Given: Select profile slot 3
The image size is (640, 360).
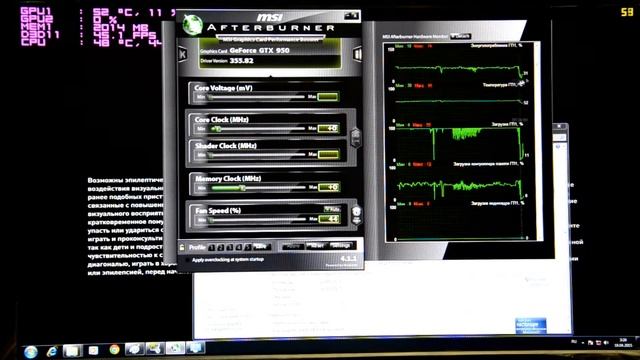Looking at the screenshot, I should click(229, 247).
